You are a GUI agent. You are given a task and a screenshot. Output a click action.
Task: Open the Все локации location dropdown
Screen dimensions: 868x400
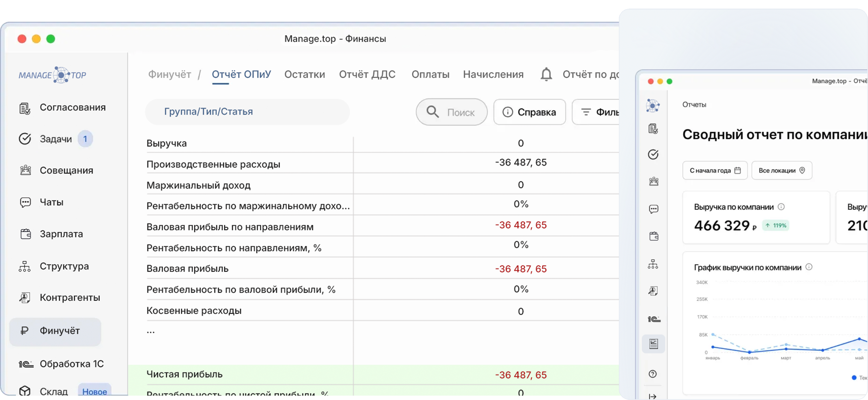(x=782, y=170)
